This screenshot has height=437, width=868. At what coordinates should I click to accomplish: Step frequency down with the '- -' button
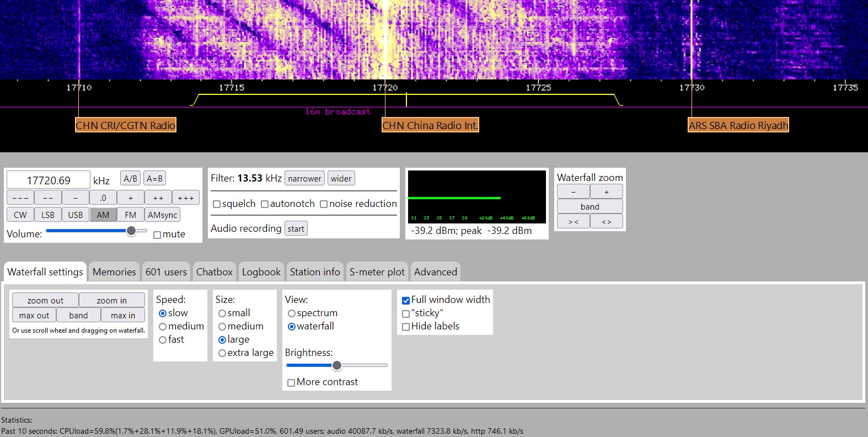pos(48,198)
